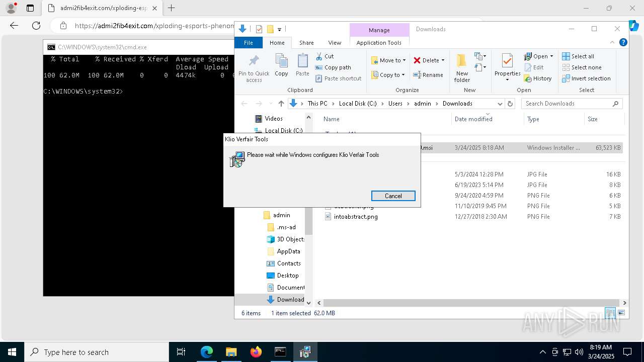The image size is (644, 362).
Task: Click the file list horizontal scrollbar
Action: (472, 303)
